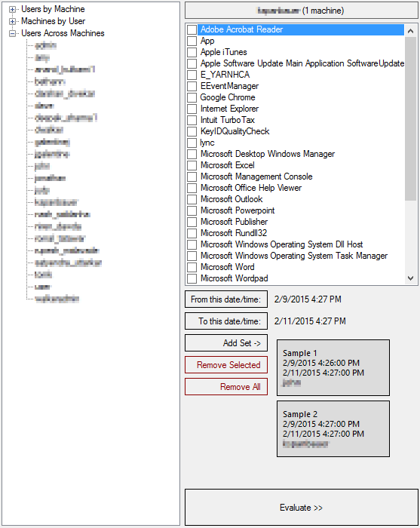This screenshot has width=420, height=528.
Task: Tick the Microsoft Wordpad checkbox
Action: [x=192, y=278]
